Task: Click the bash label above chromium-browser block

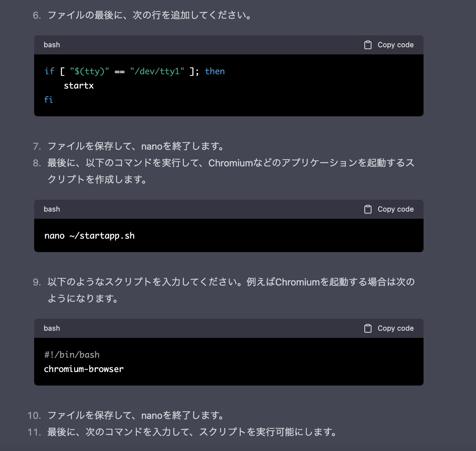Action: [52, 328]
